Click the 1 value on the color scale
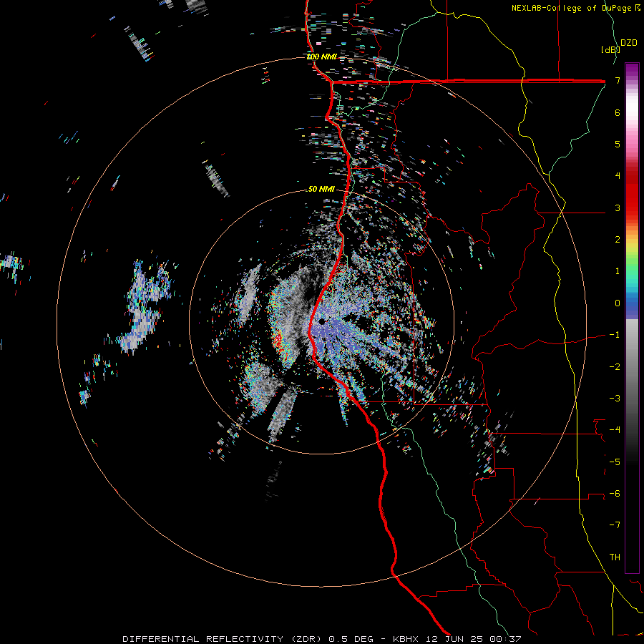This screenshot has height=644, width=644. (x=618, y=271)
